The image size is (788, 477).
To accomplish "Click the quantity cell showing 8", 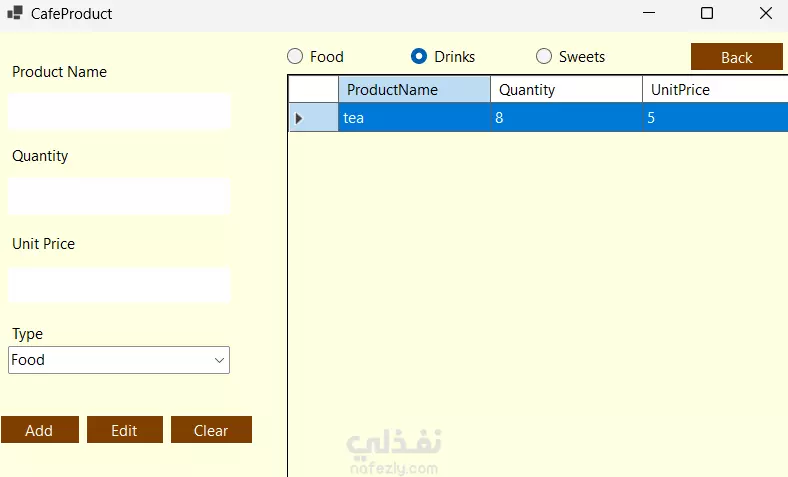I will [x=566, y=118].
